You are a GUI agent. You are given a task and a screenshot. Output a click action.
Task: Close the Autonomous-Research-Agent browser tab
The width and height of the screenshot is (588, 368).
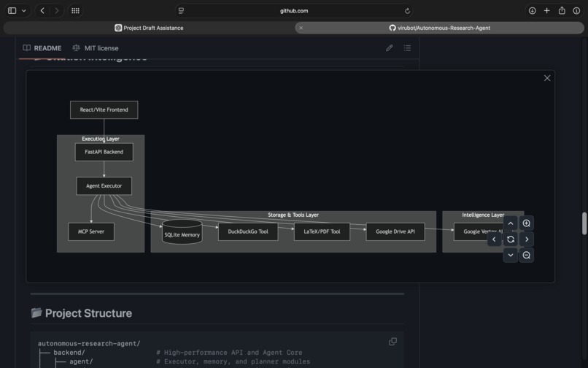pyautogui.click(x=301, y=28)
